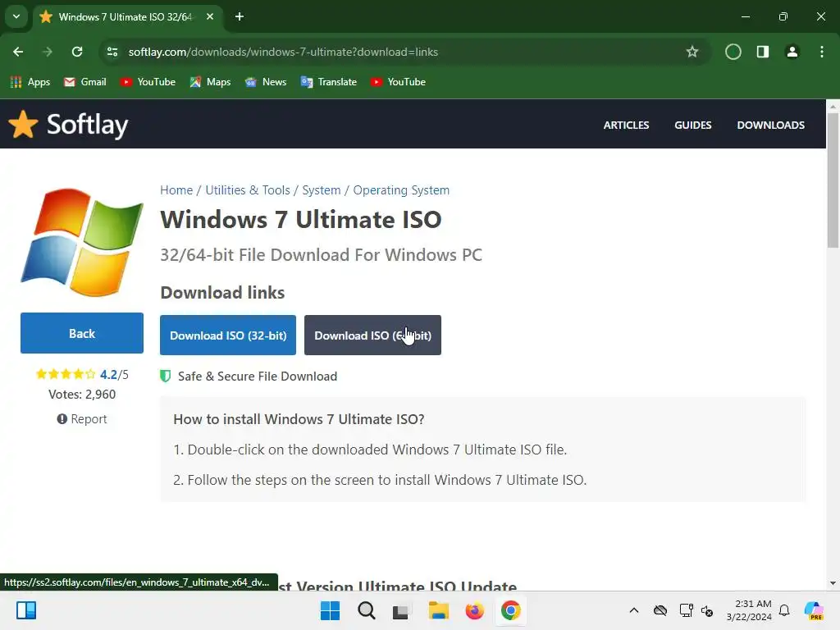Screen dimensions: 840x630
Task: Launch Firefox from taskbar
Action: pos(475,610)
